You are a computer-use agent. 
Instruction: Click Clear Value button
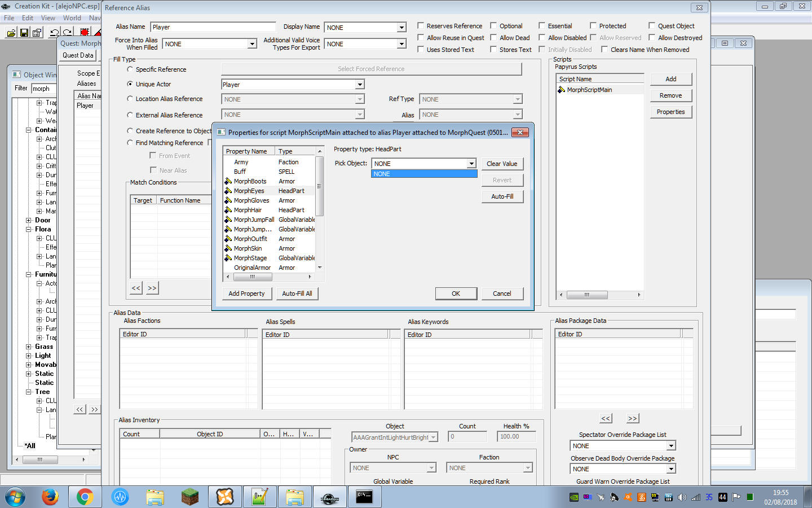click(502, 164)
